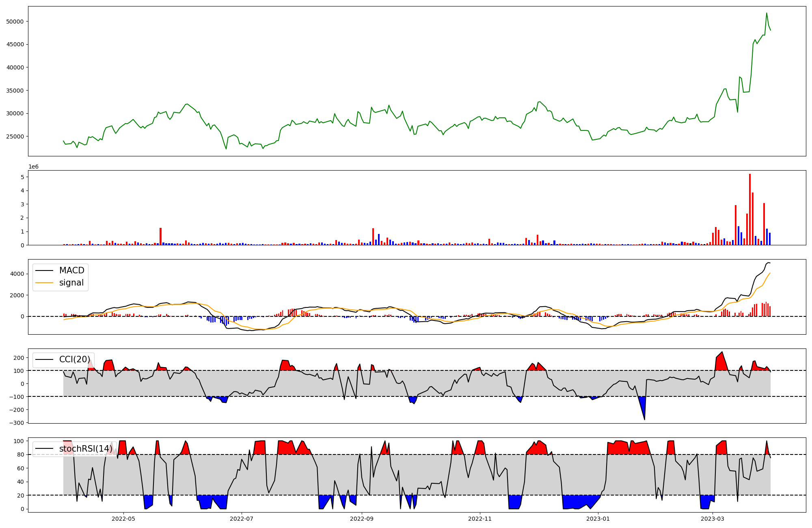Click the 2023-01 x-axis date label
The image size is (812, 528).
click(x=598, y=519)
